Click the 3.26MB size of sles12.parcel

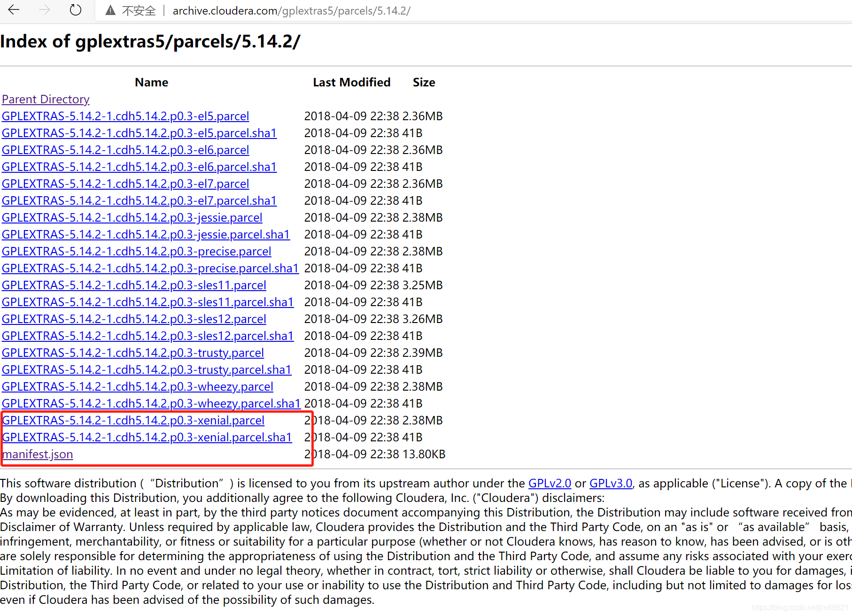point(423,319)
